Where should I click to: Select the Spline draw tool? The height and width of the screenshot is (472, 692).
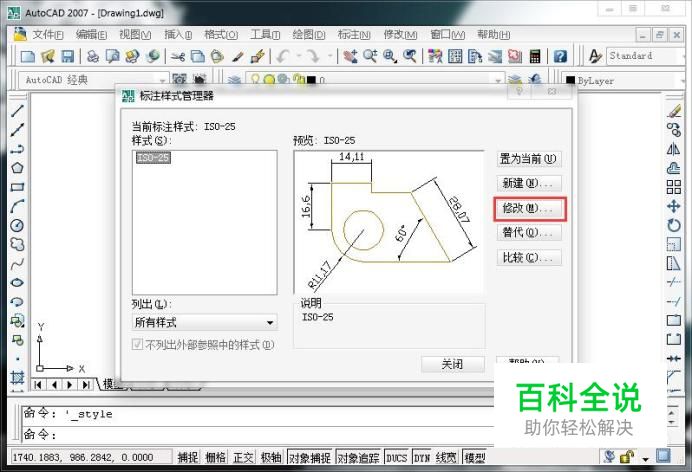(x=17, y=264)
